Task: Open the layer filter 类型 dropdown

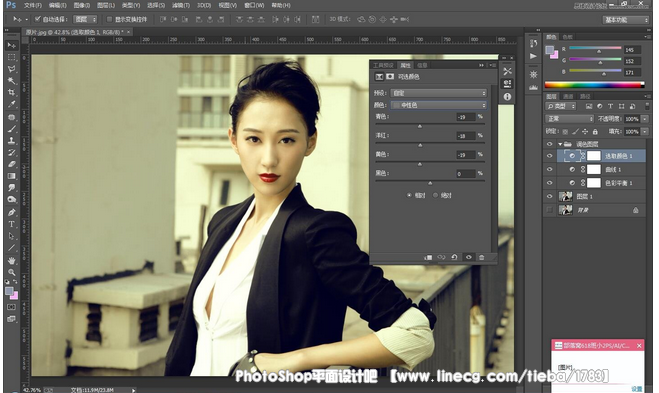Action: 561,106
